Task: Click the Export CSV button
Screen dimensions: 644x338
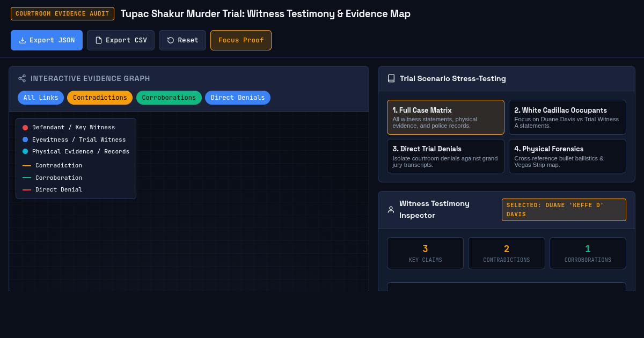Action: pos(121,40)
